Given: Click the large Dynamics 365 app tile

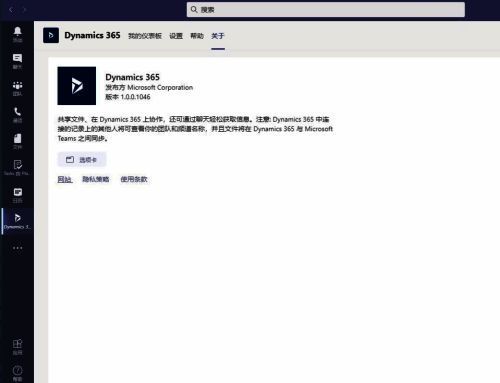Looking at the screenshot, I should [77, 86].
